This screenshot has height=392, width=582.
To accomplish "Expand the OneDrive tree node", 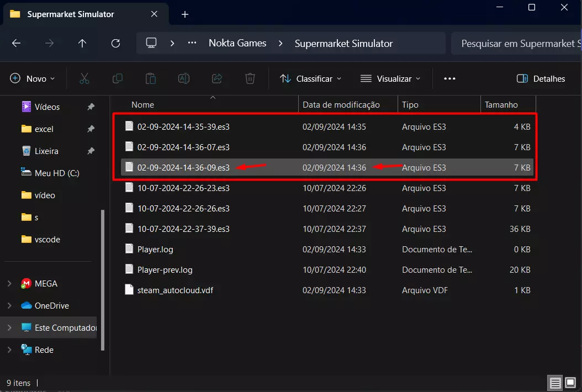I will point(9,306).
